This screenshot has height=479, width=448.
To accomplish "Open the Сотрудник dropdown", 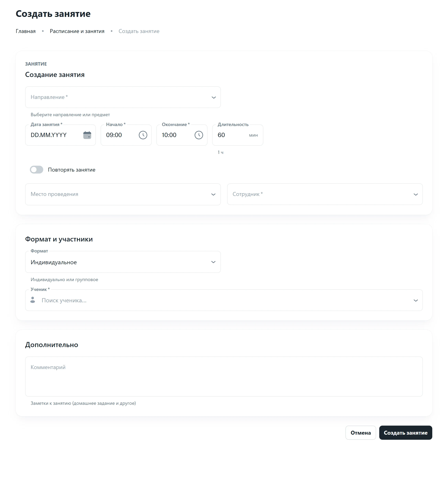I will point(325,194).
